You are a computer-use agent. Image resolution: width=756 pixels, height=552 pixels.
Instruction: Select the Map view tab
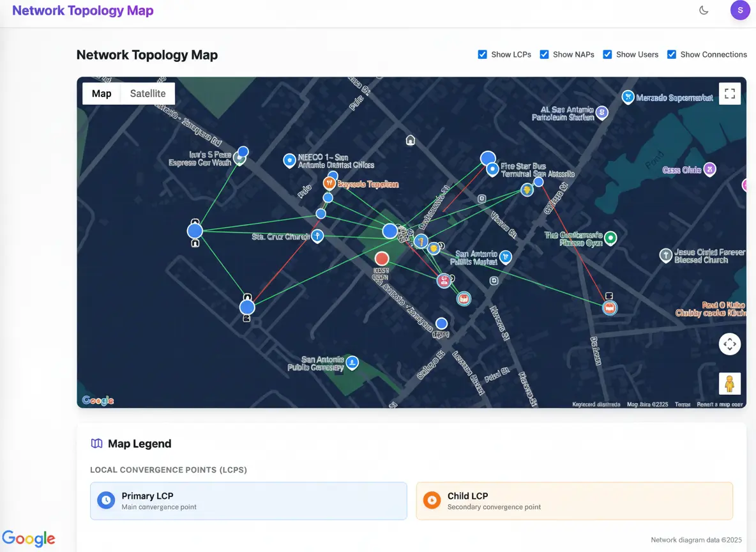click(x=102, y=93)
